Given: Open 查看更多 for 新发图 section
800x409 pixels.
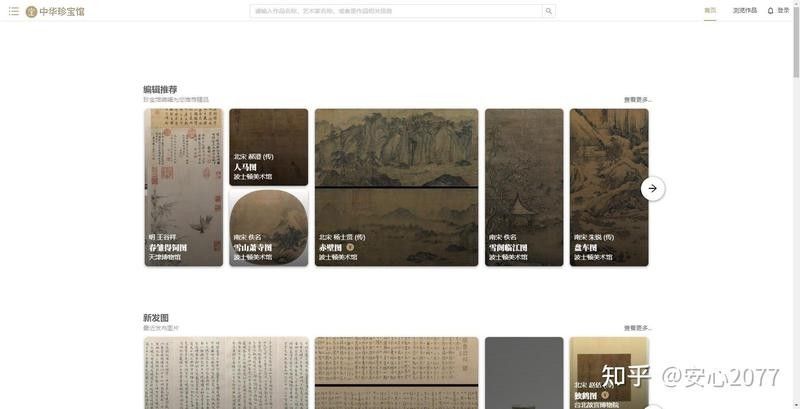Looking at the screenshot, I should click(637, 328).
